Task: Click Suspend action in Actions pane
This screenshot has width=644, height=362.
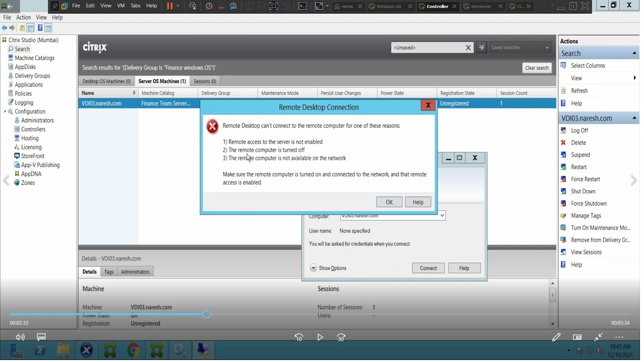Action: point(580,155)
